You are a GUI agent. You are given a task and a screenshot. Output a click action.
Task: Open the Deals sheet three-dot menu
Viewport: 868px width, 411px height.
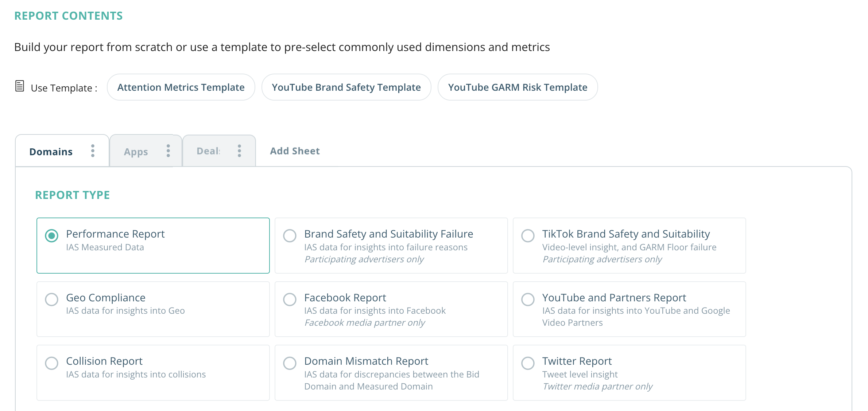(x=239, y=151)
